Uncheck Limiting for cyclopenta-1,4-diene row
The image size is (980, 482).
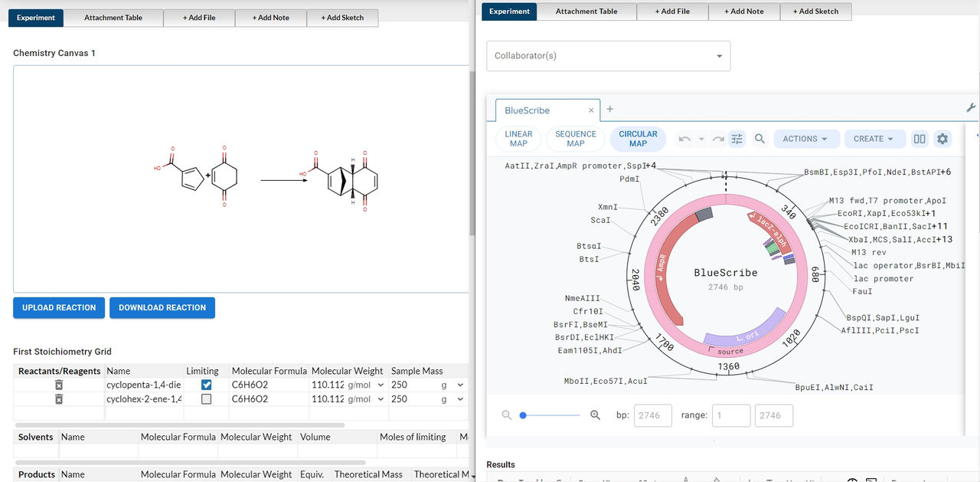point(206,385)
